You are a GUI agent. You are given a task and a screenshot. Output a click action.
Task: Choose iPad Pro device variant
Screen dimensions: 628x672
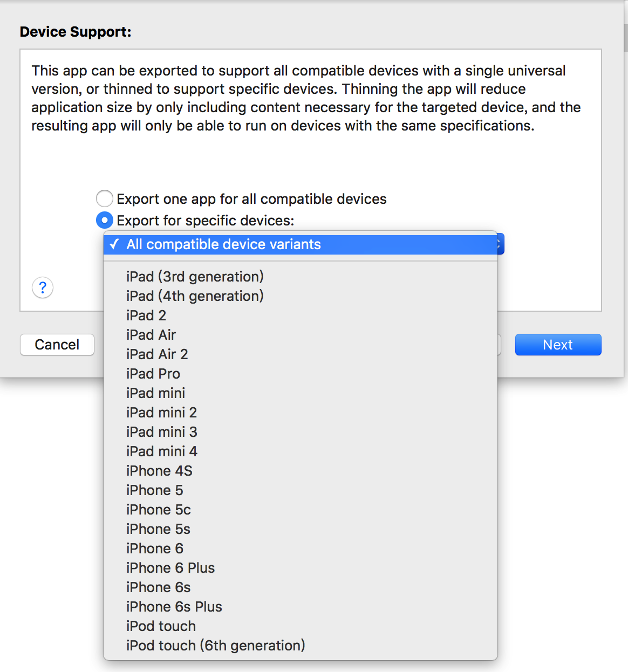tap(153, 374)
